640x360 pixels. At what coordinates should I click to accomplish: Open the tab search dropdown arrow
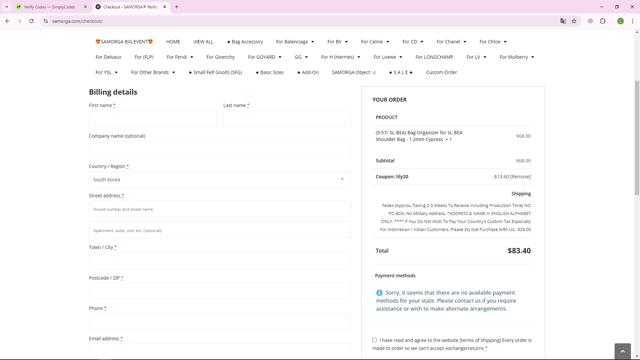(x=7, y=7)
